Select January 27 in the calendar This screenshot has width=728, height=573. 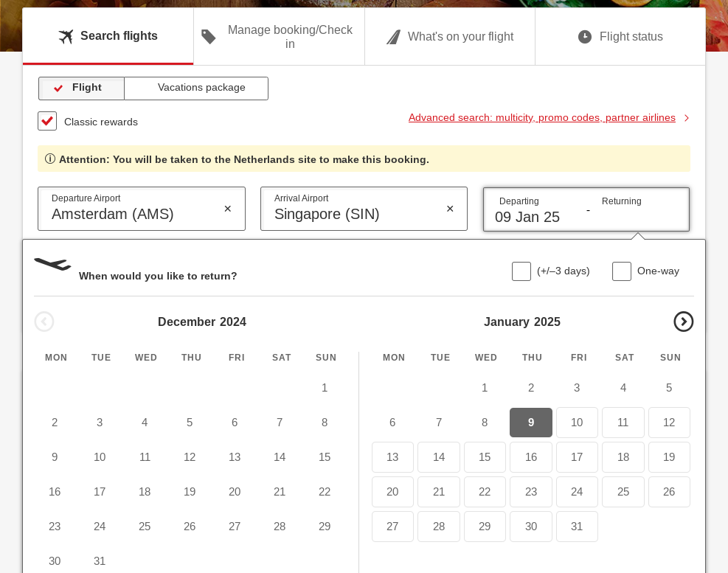392,527
